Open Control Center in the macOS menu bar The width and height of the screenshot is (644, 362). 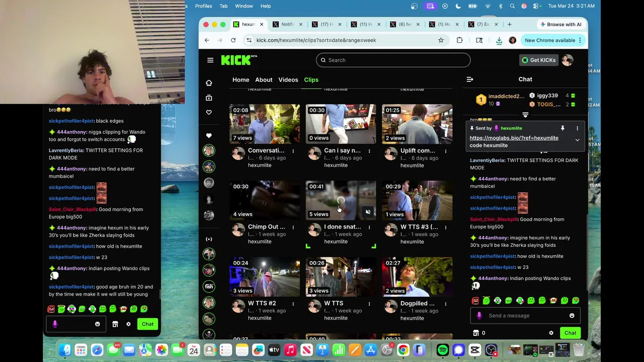pyautogui.click(x=536, y=6)
